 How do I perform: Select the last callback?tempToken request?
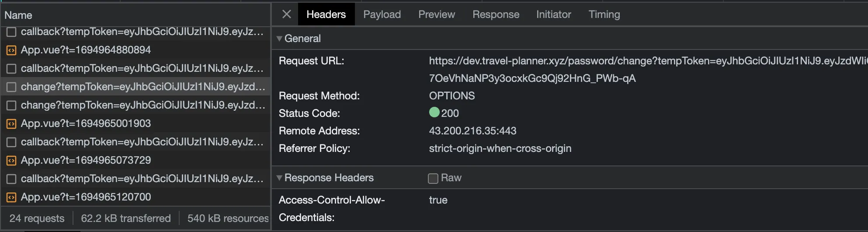(x=142, y=179)
